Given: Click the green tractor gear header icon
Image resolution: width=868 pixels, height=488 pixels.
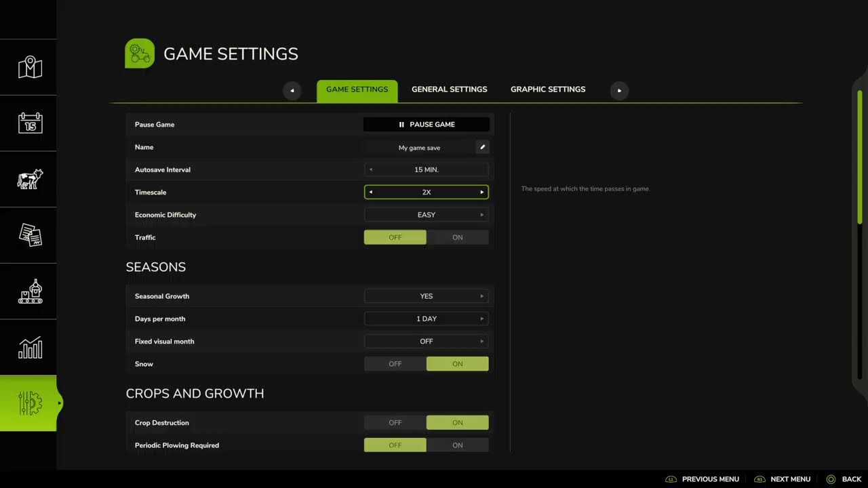Looking at the screenshot, I should [x=140, y=54].
